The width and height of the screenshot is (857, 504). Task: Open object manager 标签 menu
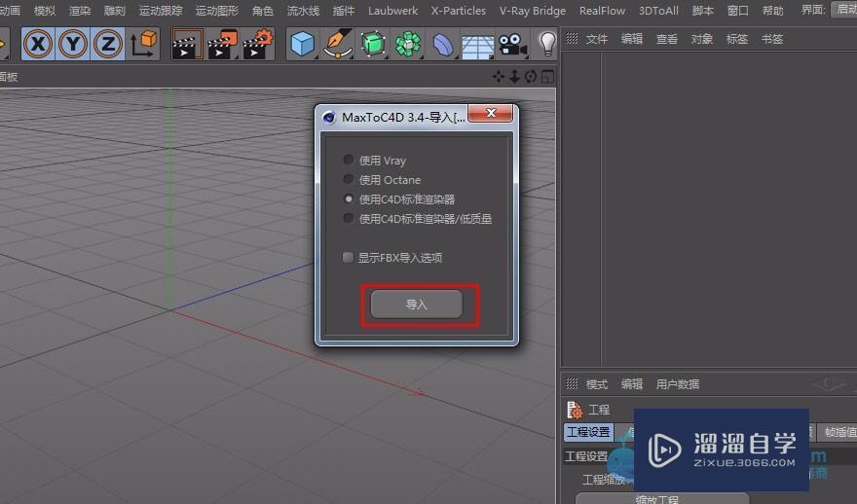point(737,39)
